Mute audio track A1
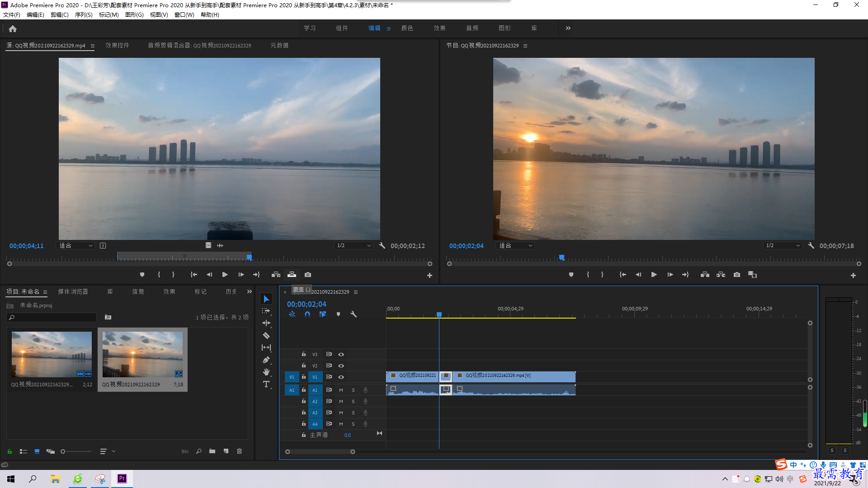Image resolution: width=868 pixels, height=488 pixels. click(341, 390)
